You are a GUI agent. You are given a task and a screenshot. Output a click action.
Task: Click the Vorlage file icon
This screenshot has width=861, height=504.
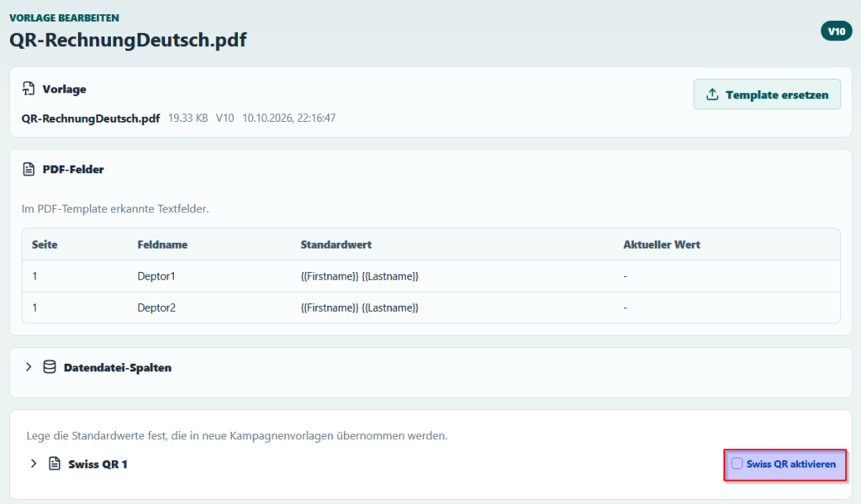click(29, 88)
